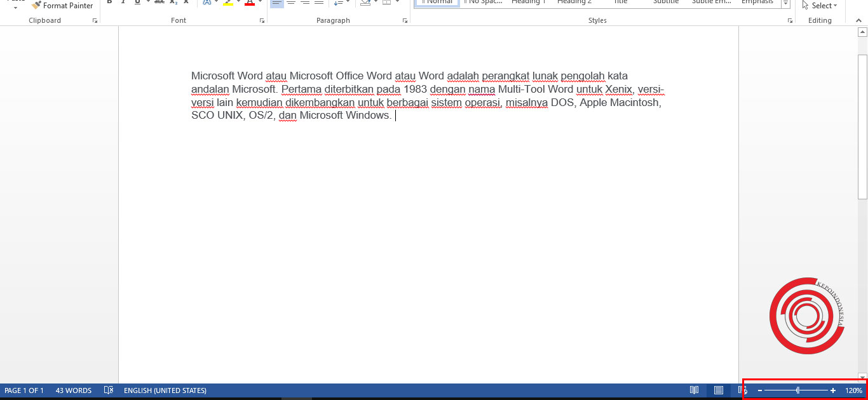This screenshot has height=400, width=868.
Task: Open the word count showing 43 Words
Action: (x=74, y=390)
